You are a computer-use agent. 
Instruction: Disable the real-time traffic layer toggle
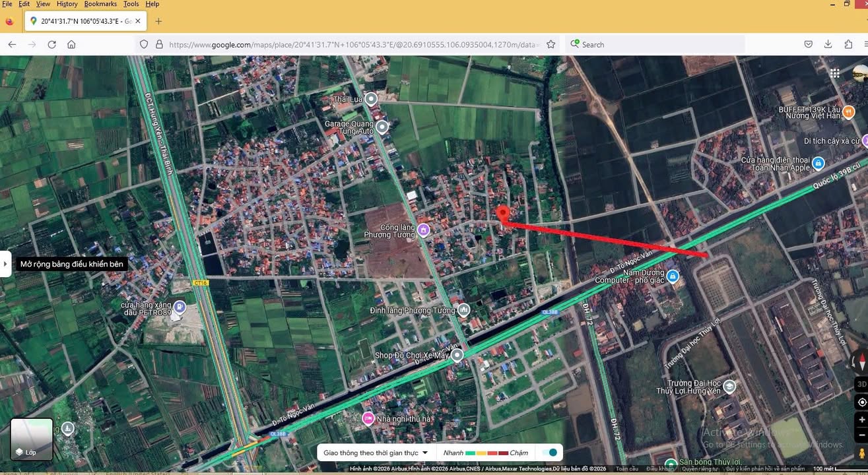coord(551,453)
